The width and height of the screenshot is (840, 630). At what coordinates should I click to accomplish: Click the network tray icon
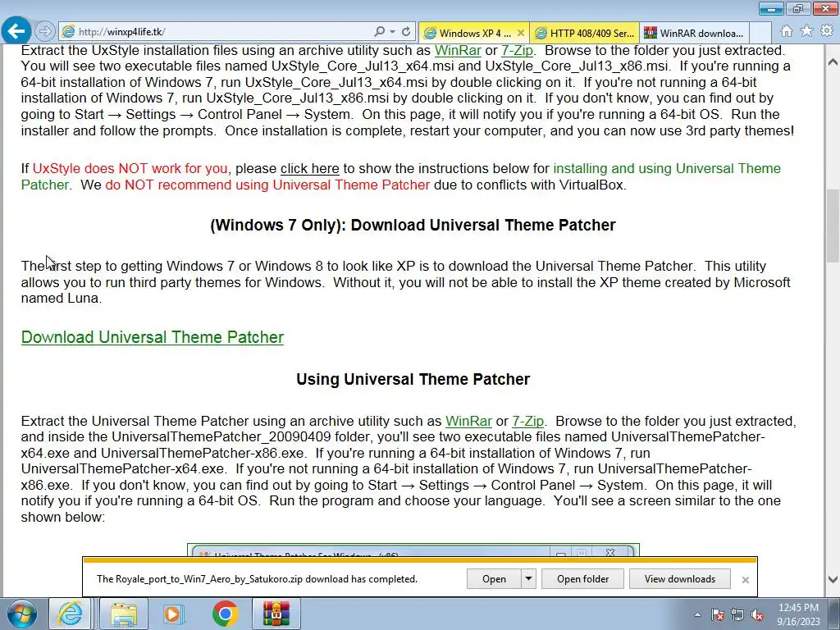[737, 614]
